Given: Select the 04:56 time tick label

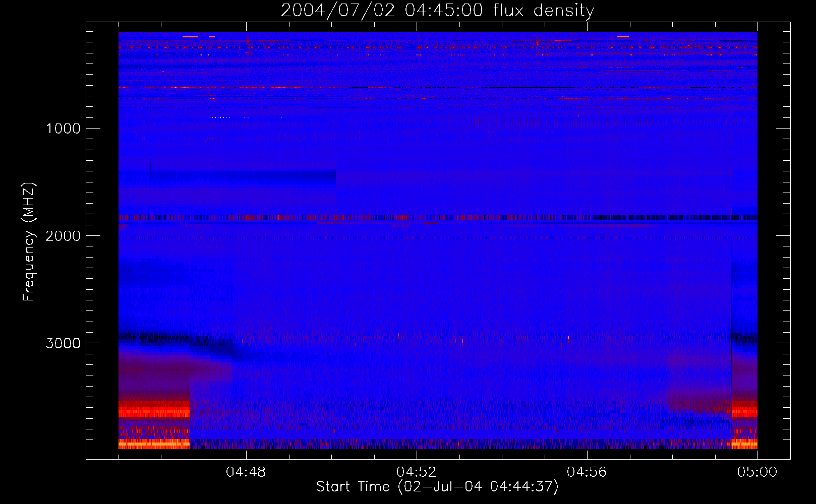Looking at the screenshot, I should (587, 472).
